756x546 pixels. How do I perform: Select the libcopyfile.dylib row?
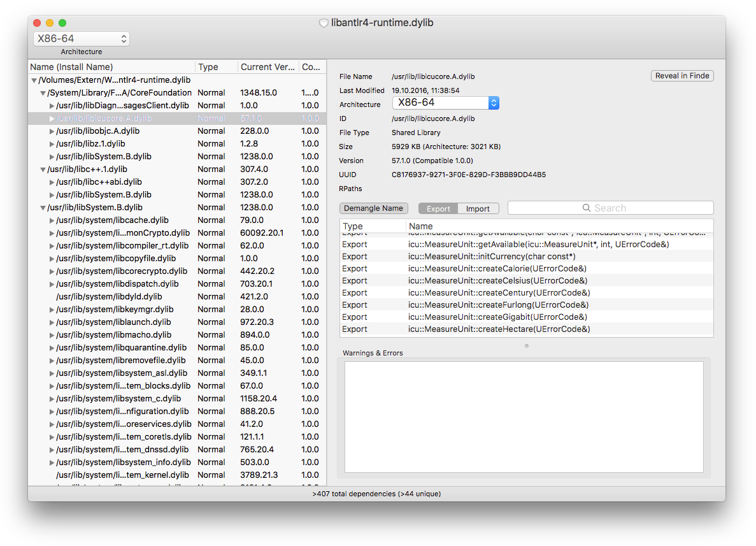click(178, 259)
